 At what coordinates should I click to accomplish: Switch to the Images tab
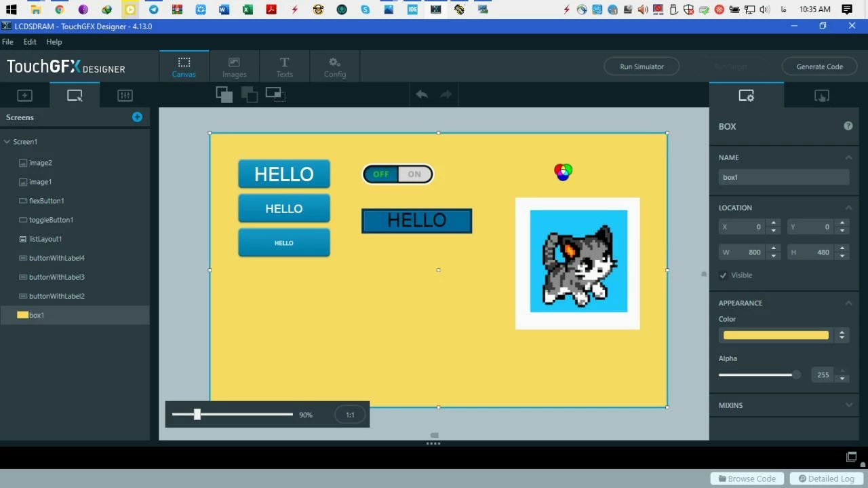click(x=234, y=67)
